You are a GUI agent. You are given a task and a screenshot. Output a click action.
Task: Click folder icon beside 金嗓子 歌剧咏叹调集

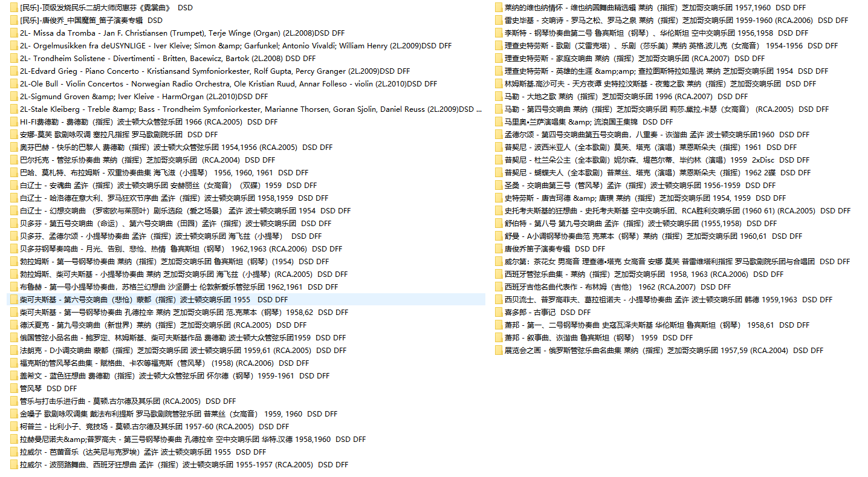point(14,414)
